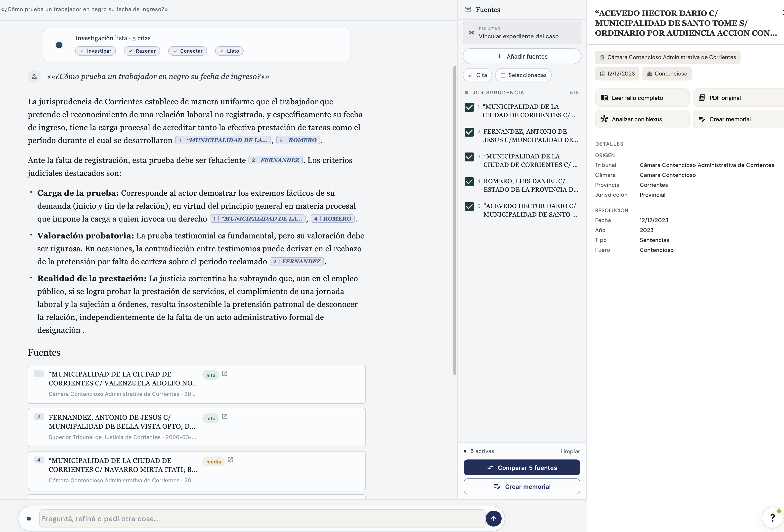Click the scales icon on Contencioso chip
This screenshot has width=784, height=532.
tap(649, 74)
